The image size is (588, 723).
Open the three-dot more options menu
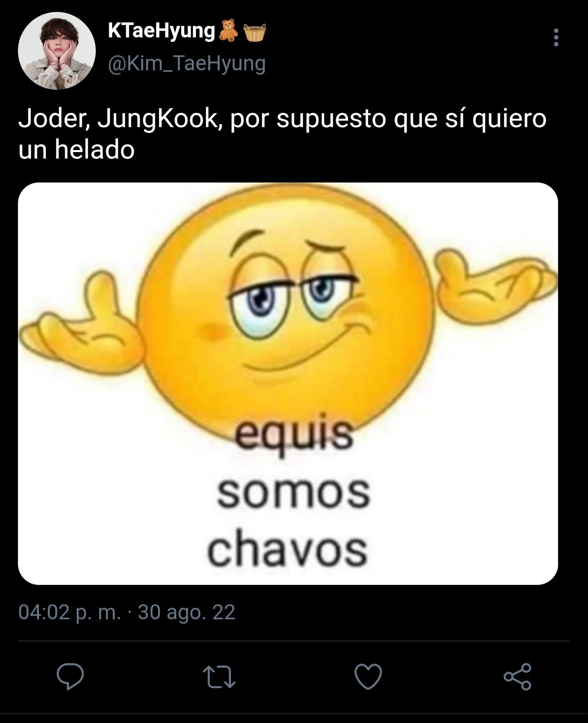coord(556,37)
